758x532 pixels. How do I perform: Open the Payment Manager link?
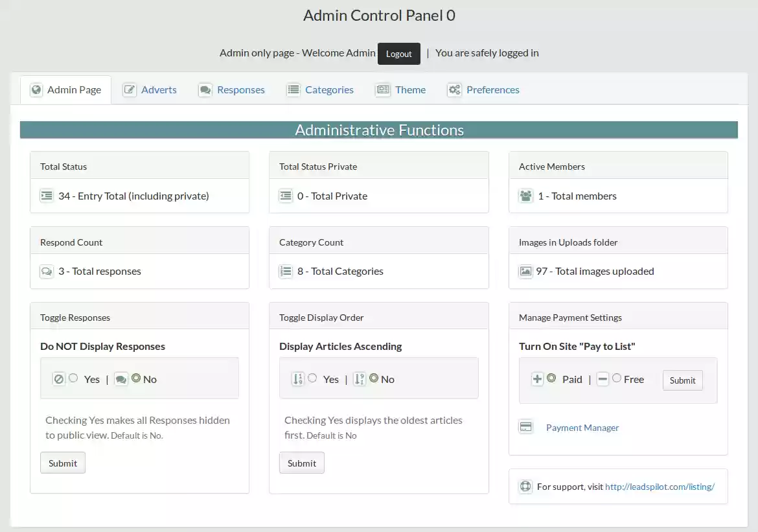(x=582, y=427)
